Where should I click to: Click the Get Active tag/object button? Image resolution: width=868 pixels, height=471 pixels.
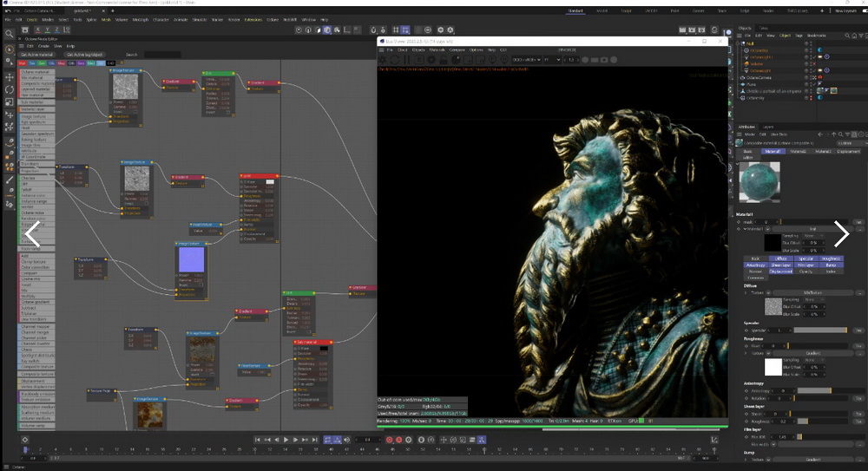[x=85, y=55]
